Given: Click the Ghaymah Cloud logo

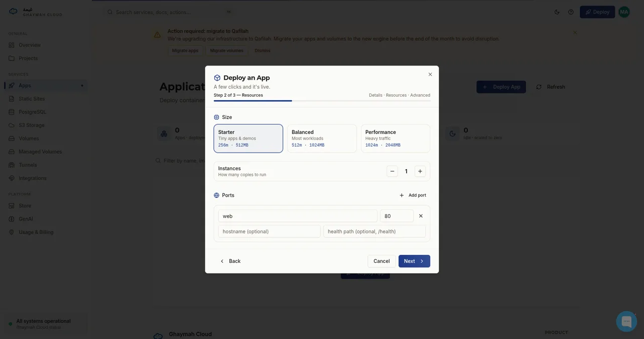Looking at the screenshot, I should (x=35, y=12).
